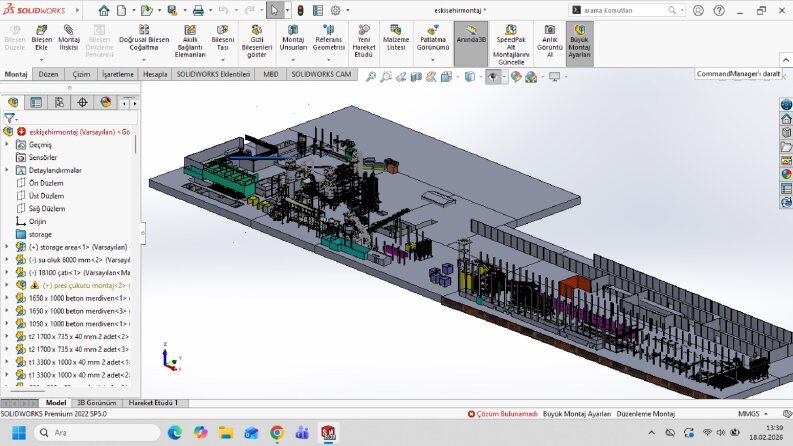Open Malzeme Listesi (Bill of Materials)
Image resolution: width=793 pixels, height=446 pixels.
396,38
